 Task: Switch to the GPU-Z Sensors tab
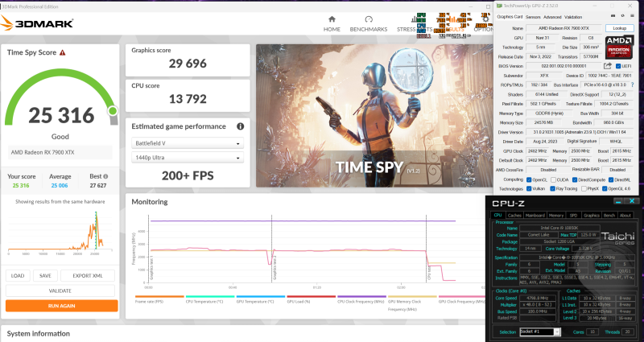(x=533, y=16)
